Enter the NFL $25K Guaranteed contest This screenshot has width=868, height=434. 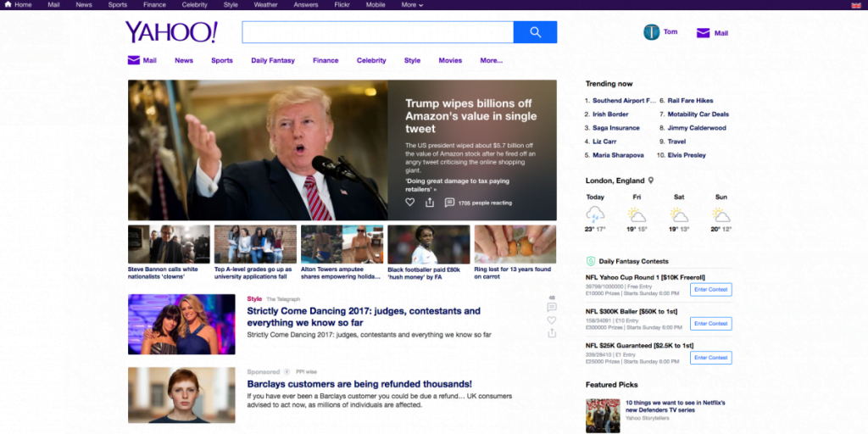pos(711,358)
